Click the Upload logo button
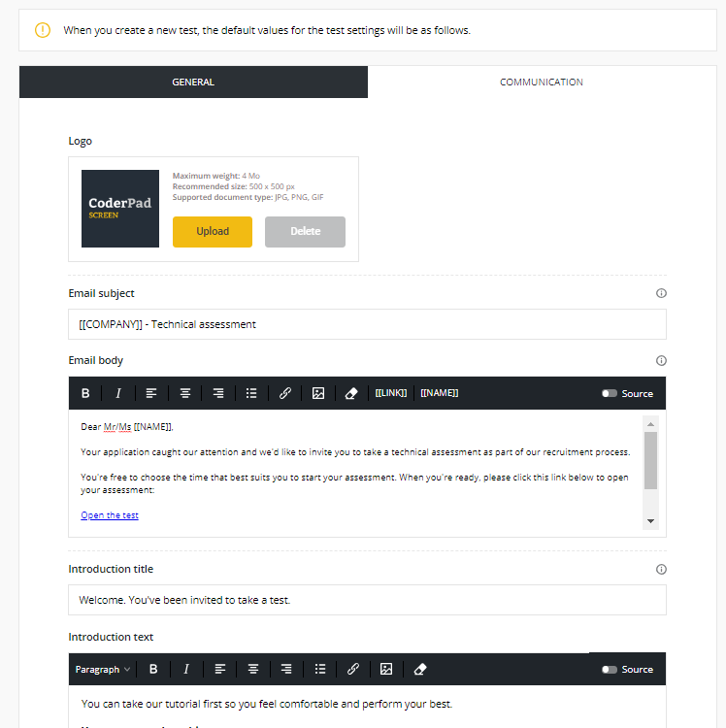Viewport: 726px width, 728px height. point(213,231)
